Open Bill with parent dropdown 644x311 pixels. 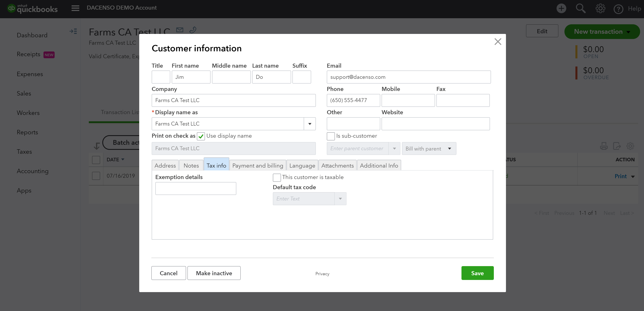coord(429,148)
